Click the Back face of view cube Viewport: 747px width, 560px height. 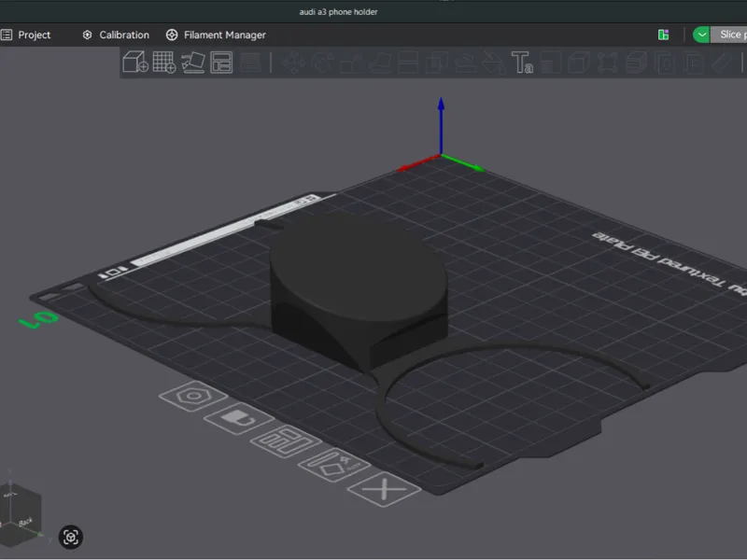pos(25,522)
